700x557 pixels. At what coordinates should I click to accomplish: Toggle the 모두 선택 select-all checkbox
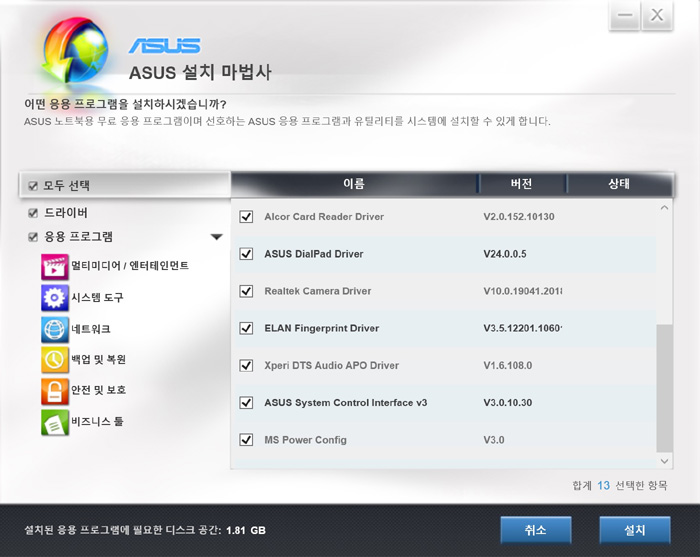33,186
